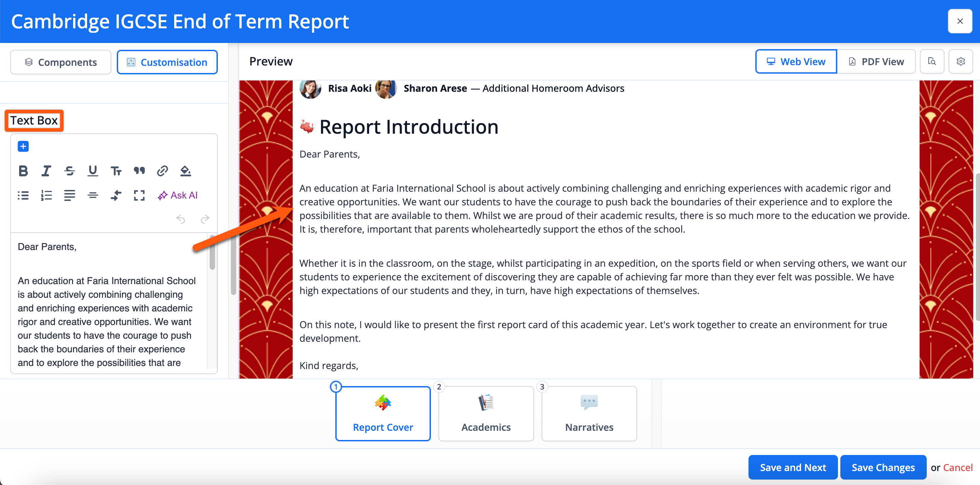Open the text size options
The height and width of the screenshot is (485, 980).
click(116, 171)
